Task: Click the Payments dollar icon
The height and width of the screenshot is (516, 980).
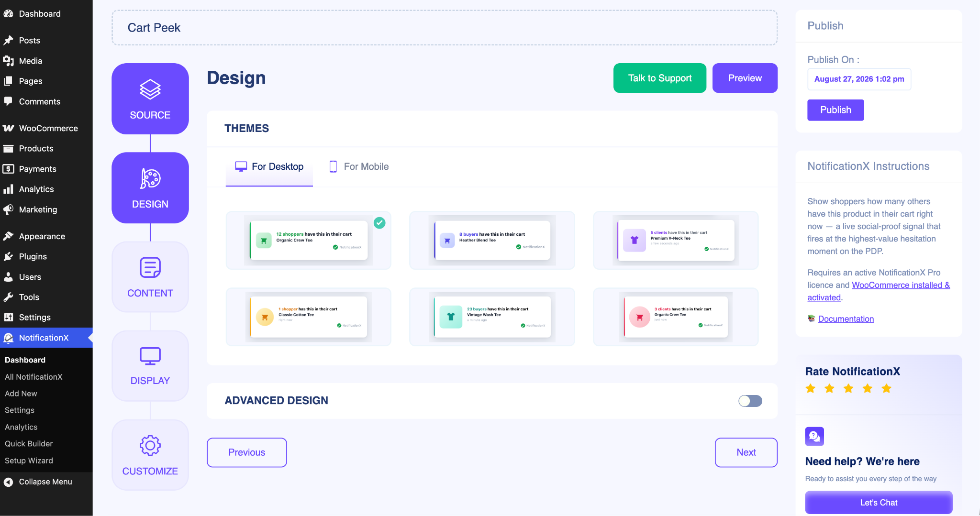Action: tap(8, 169)
